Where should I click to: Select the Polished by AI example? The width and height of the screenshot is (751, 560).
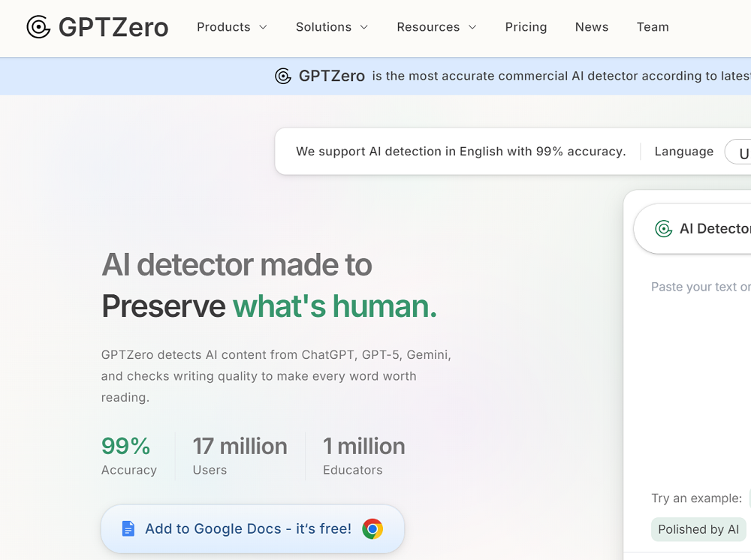point(698,529)
